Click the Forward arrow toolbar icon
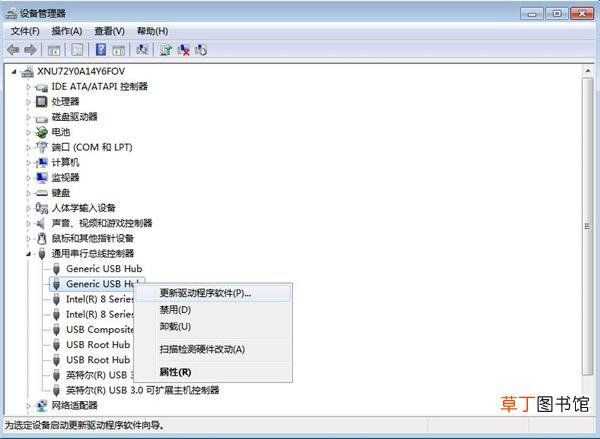 tap(30, 50)
